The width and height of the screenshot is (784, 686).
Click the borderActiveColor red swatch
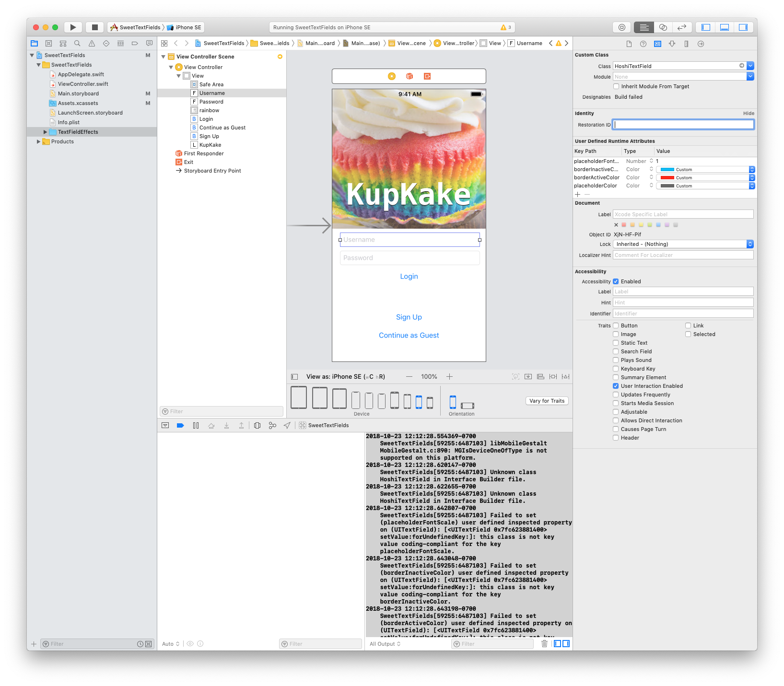[x=667, y=177]
